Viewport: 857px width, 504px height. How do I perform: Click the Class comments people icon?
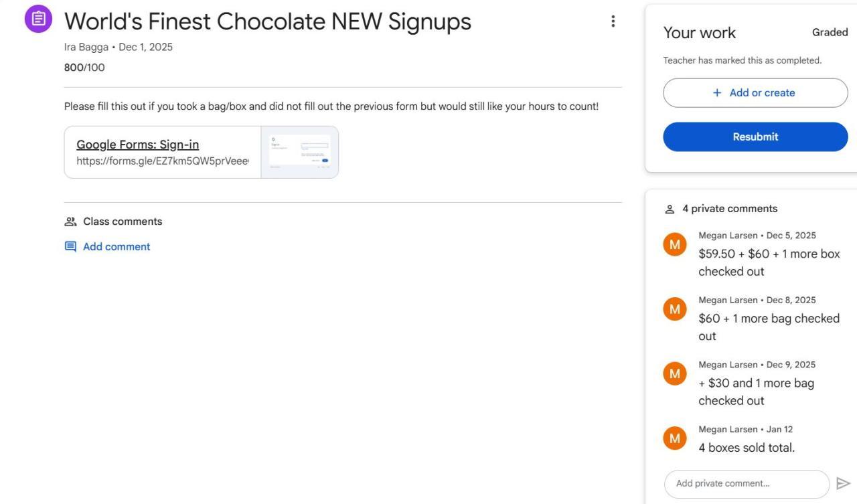pyautogui.click(x=70, y=222)
